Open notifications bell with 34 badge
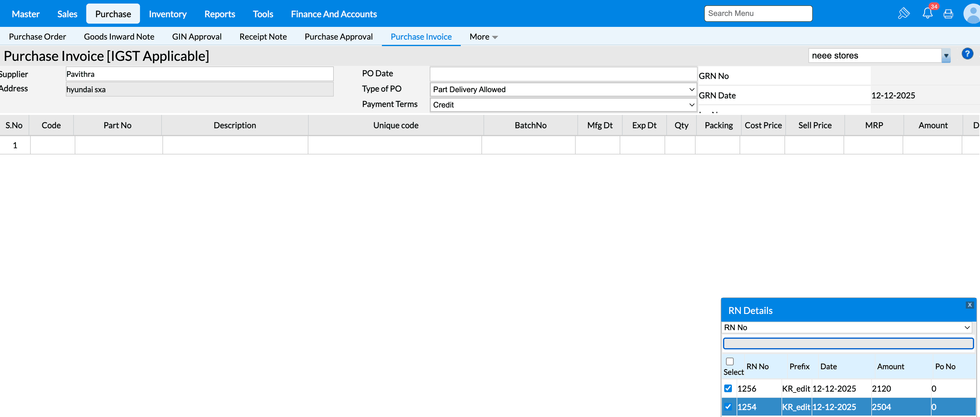This screenshot has height=417, width=980. pos(927,14)
